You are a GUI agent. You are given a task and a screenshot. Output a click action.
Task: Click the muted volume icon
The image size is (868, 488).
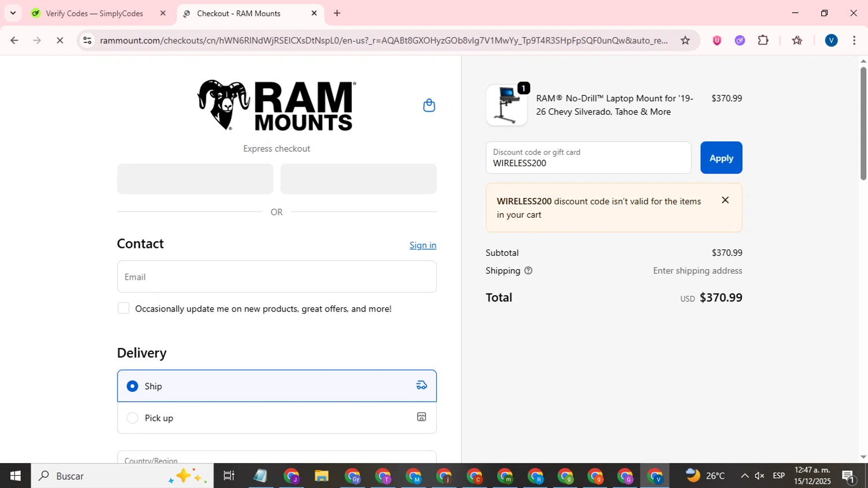760,476
